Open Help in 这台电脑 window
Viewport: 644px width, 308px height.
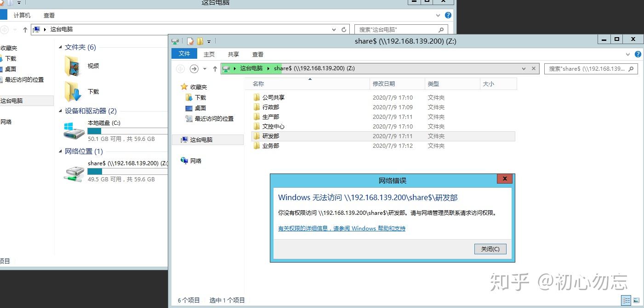448,15
